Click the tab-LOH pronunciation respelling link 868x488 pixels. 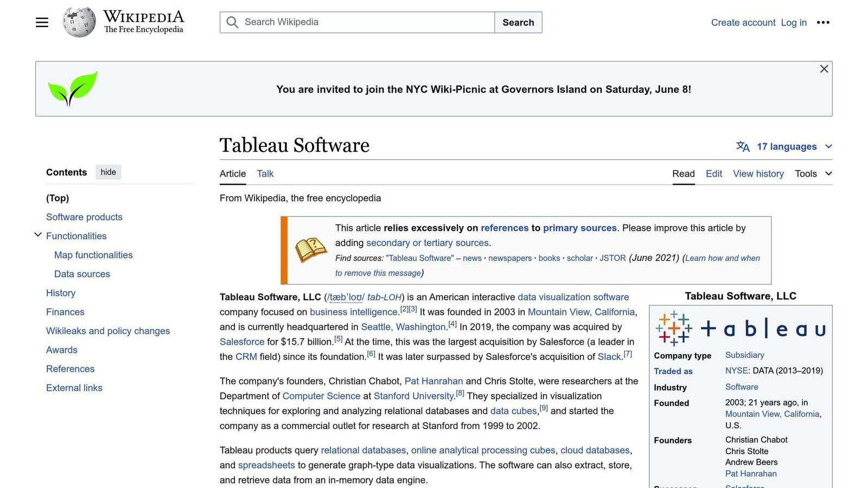coord(384,297)
